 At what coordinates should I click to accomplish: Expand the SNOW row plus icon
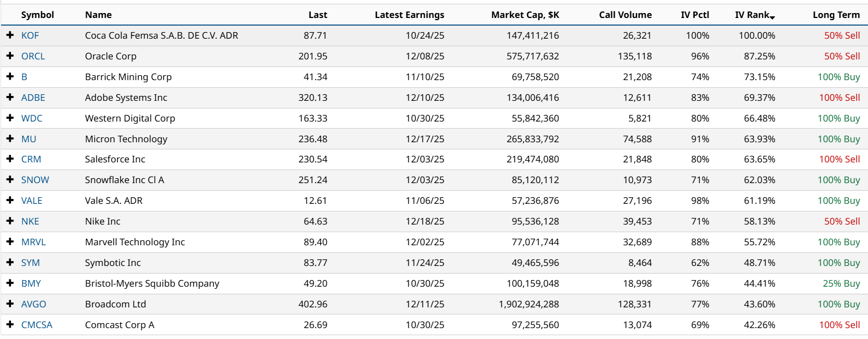tap(10, 179)
